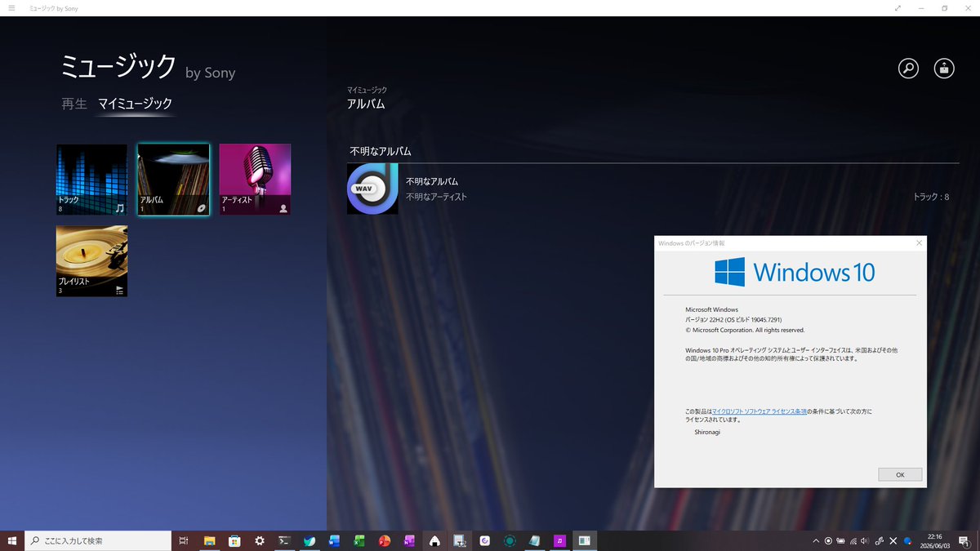Open Microsoft Store from the taskbar
980x551 pixels.
coord(234,540)
